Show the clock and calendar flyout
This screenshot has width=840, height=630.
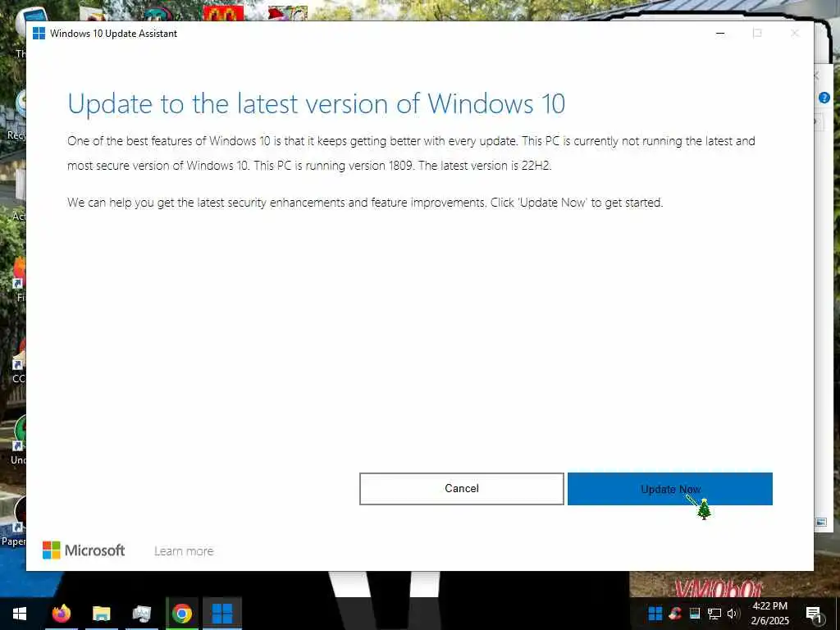tap(769, 614)
